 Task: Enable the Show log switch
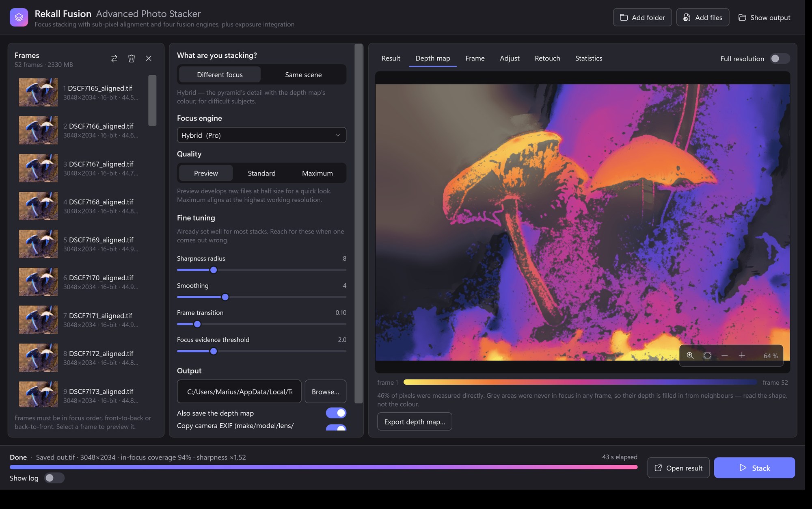click(54, 478)
